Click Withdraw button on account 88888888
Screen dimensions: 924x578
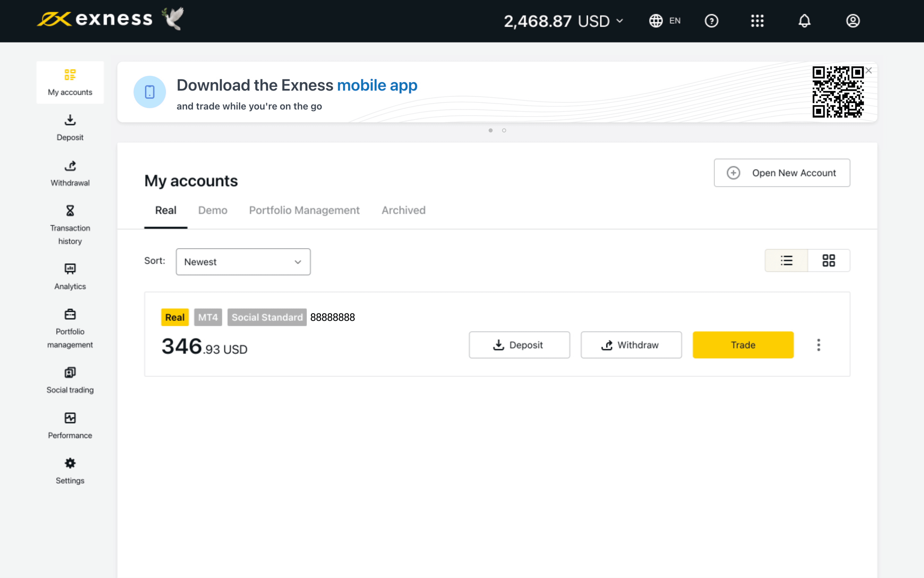coord(631,345)
